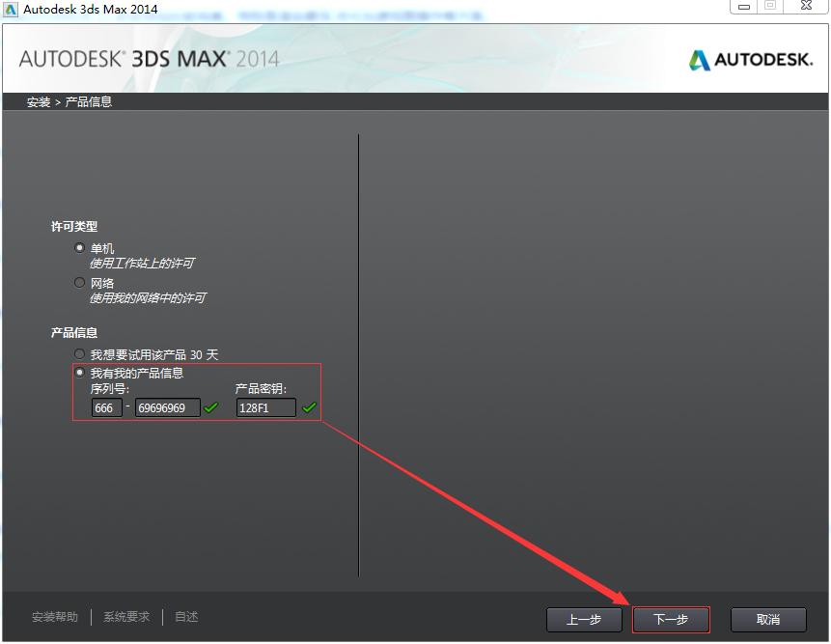Click the 3ds Max icon in the title bar
Screen dimensions: 831x644
12,9
